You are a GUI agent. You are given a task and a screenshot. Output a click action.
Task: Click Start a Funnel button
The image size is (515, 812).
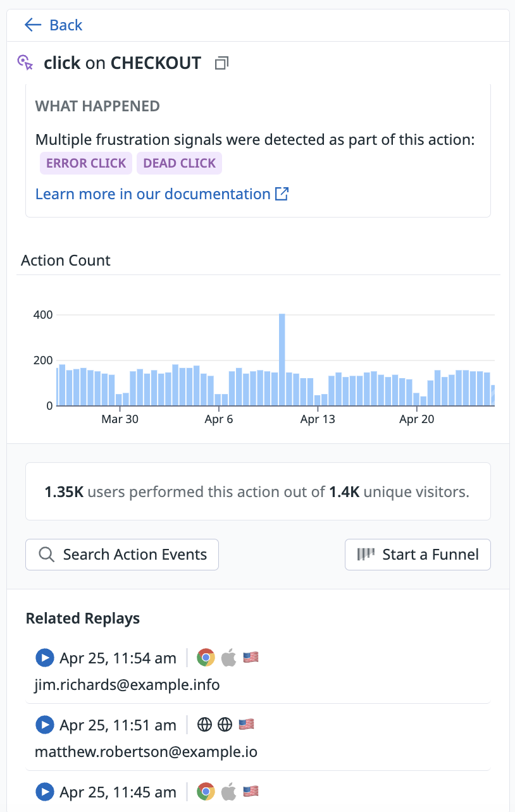coord(418,555)
